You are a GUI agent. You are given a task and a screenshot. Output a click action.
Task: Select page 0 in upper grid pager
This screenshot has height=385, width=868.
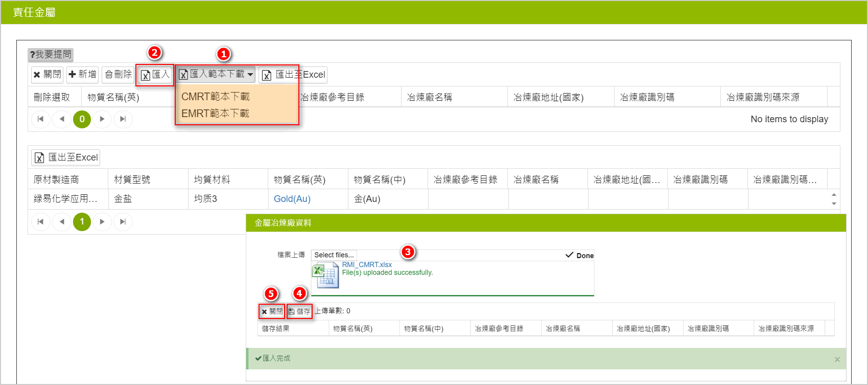82,119
